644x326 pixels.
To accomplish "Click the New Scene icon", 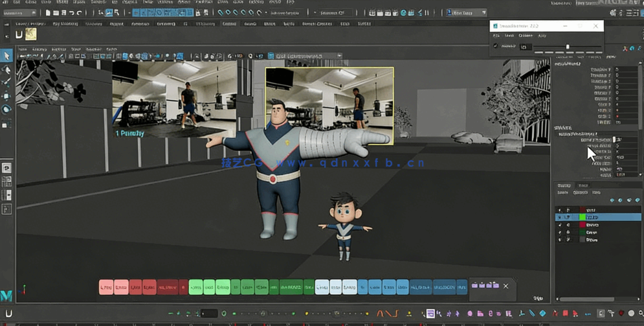I will point(47,13).
